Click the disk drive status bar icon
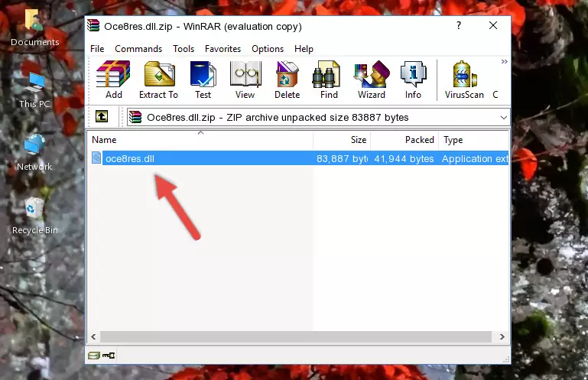The image size is (588, 380). point(94,355)
